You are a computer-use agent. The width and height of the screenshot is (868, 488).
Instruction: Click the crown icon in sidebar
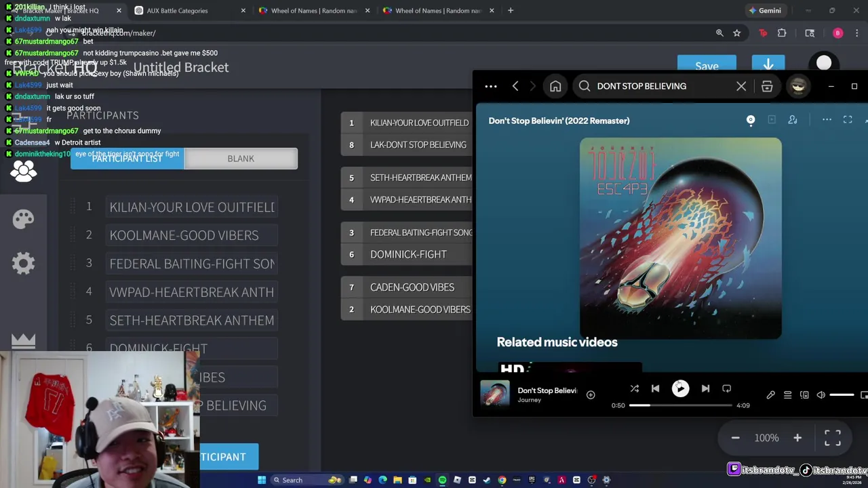23,341
